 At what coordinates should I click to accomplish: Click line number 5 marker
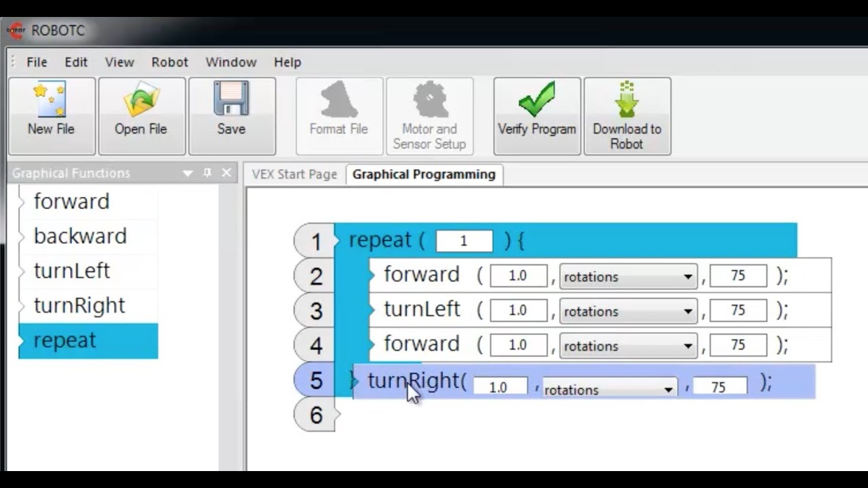pyautogui.click(x=315, y=380)
